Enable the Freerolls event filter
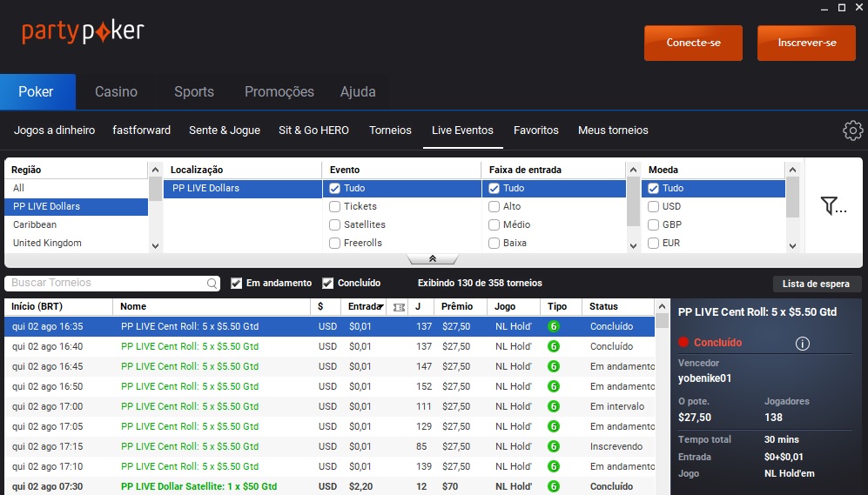Screen dimensions: 868x495 (x=334, y=243)
